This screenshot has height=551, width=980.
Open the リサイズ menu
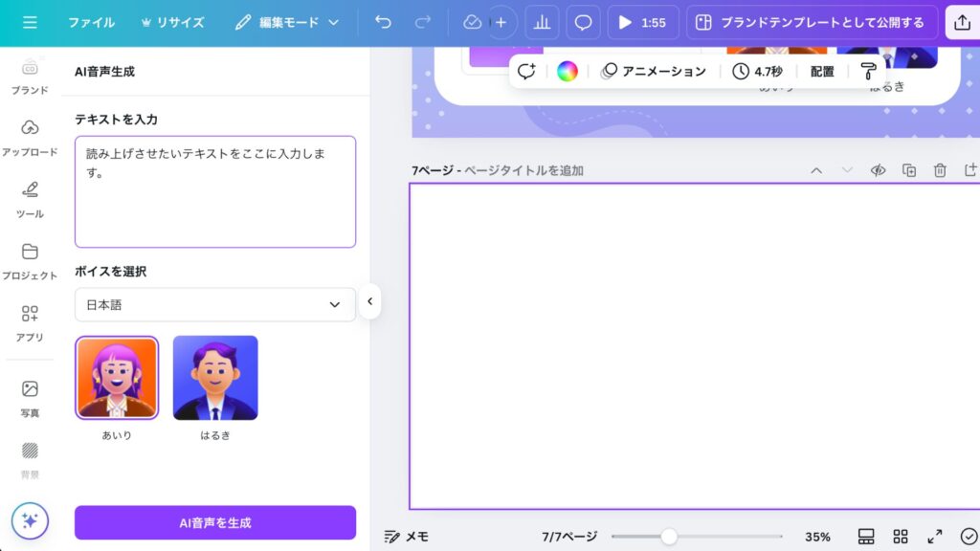pos(172,23)
